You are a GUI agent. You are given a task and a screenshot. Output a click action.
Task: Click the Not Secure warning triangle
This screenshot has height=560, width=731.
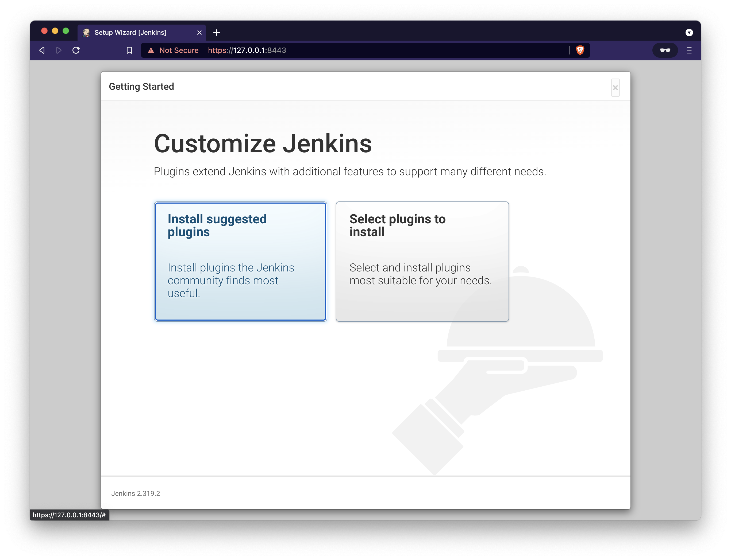click(x=151, y=50)
